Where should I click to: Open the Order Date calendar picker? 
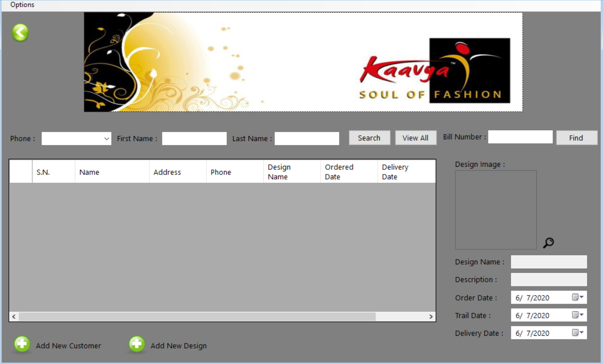tap(578, 297)
